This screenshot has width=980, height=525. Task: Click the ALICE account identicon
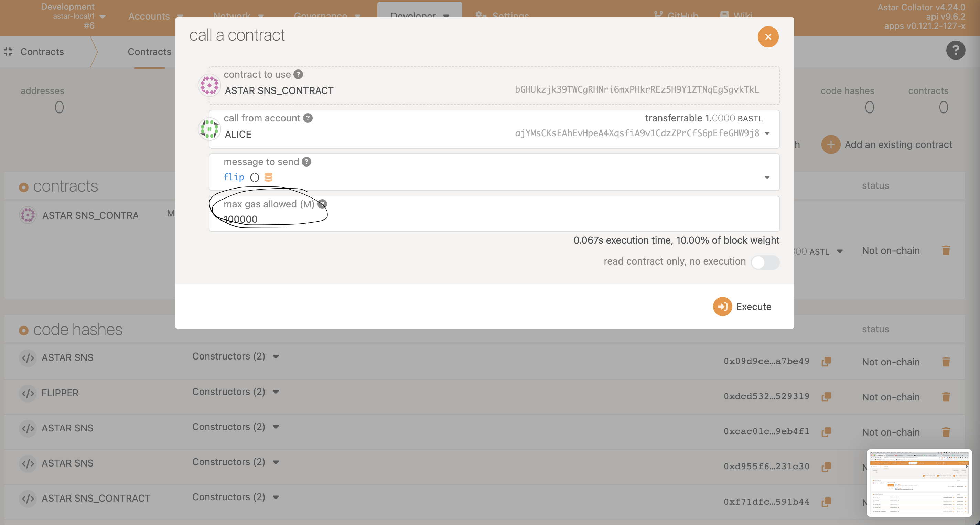pyautogui.click(x=209, y=129)
